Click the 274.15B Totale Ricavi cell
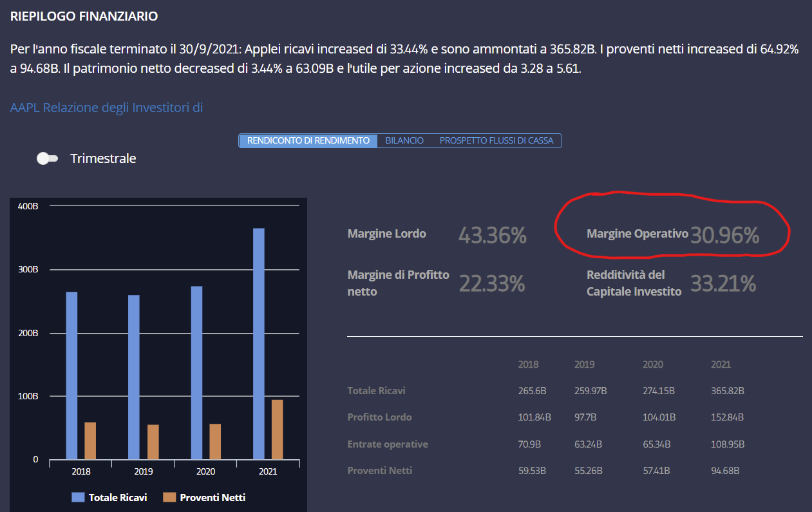The width and height of the screenshot is (812, 512). tap(659, 391)
